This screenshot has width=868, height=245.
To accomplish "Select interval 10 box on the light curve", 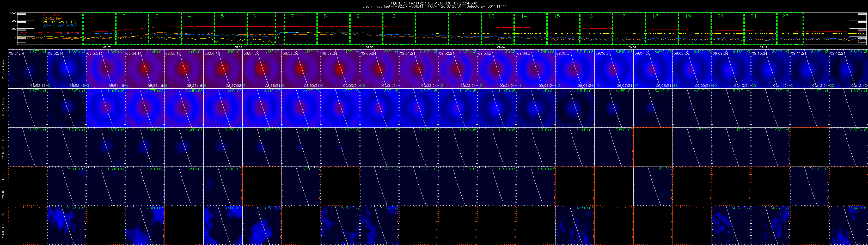I will tap(399, 29).
